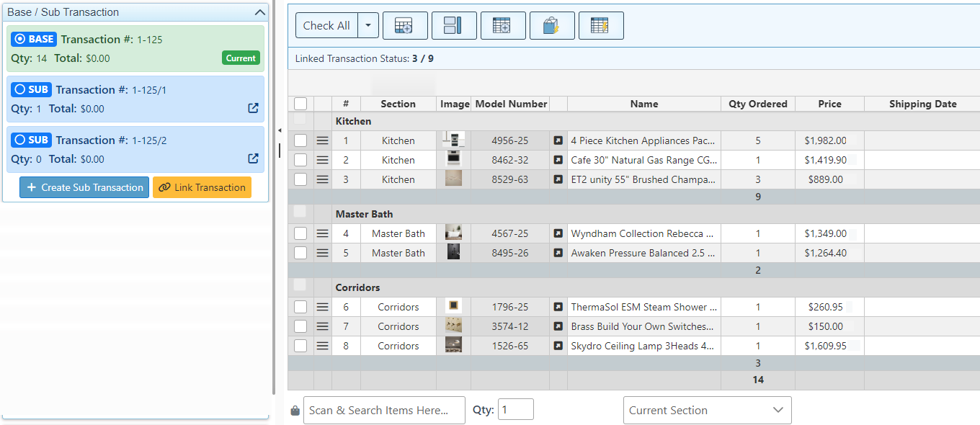Open transaction 1-125/2 via external link icon
Viewport: 980px width, 425px height.
(x=253, y=158)
